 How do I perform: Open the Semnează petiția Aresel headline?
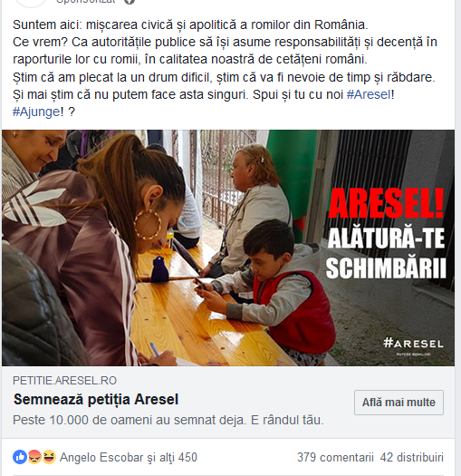point(96,399)
